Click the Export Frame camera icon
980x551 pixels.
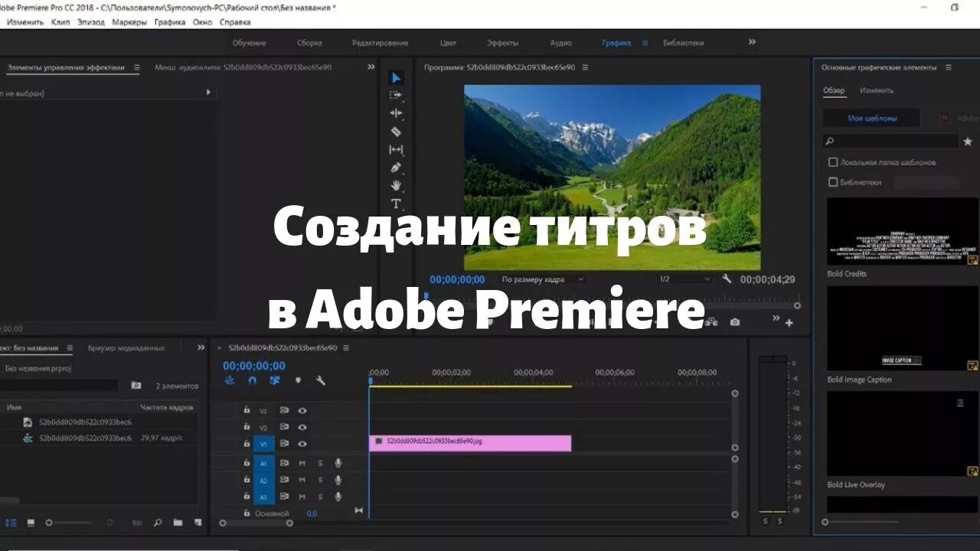(735, 322)
